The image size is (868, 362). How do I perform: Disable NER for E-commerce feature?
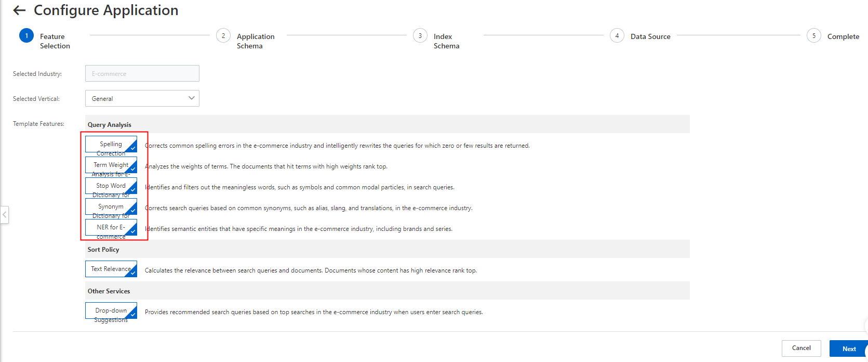(x=111, y=228)
